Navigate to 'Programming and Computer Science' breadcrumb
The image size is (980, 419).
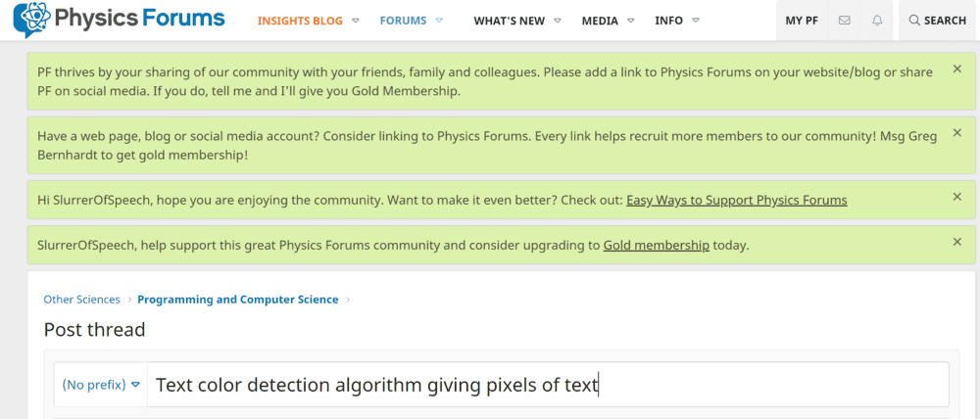[x=237, y=300]
